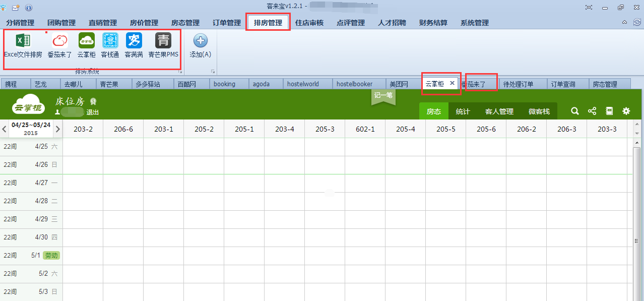Click the full-screen icon in the title bar

[589, 7]
